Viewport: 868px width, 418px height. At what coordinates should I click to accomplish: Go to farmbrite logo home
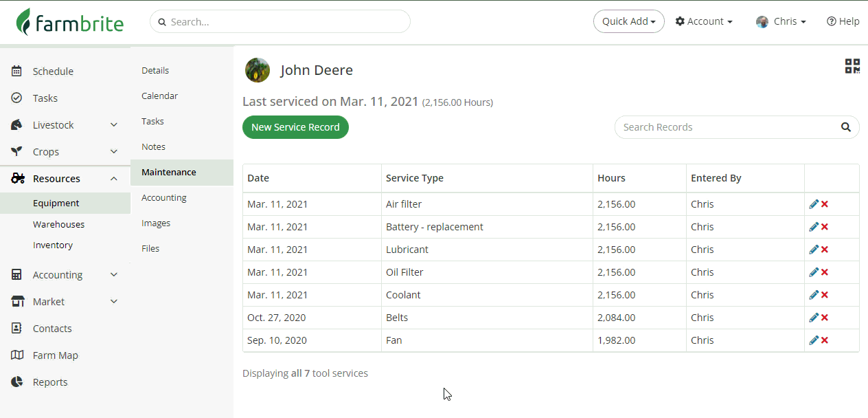click(x=70, y=22)
